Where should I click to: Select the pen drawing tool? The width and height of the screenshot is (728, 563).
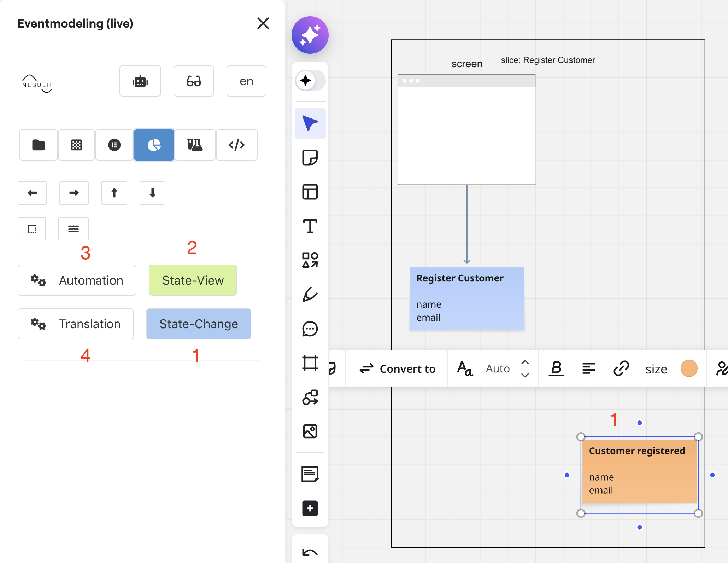click(310, 294)
